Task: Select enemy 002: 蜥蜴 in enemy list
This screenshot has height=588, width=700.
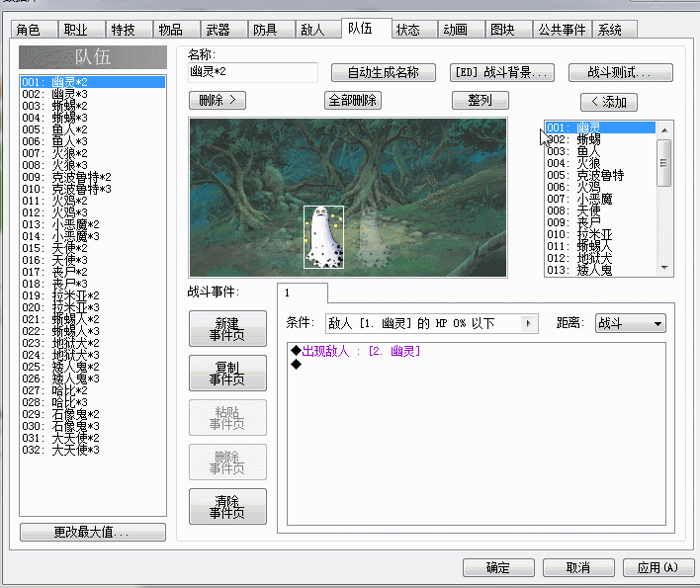Action: point(600,139)
